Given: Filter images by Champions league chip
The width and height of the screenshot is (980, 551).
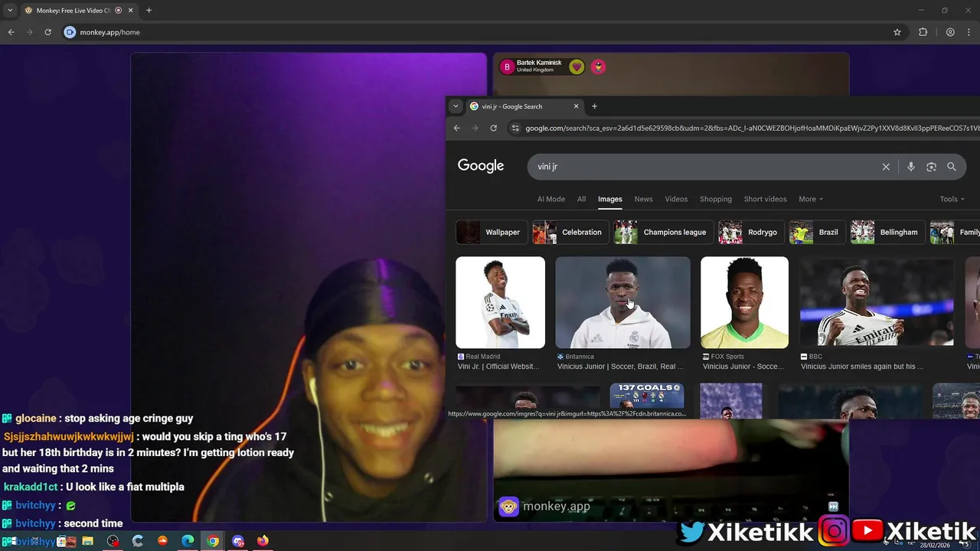Looking at the screenshot, I should point(664,232).
